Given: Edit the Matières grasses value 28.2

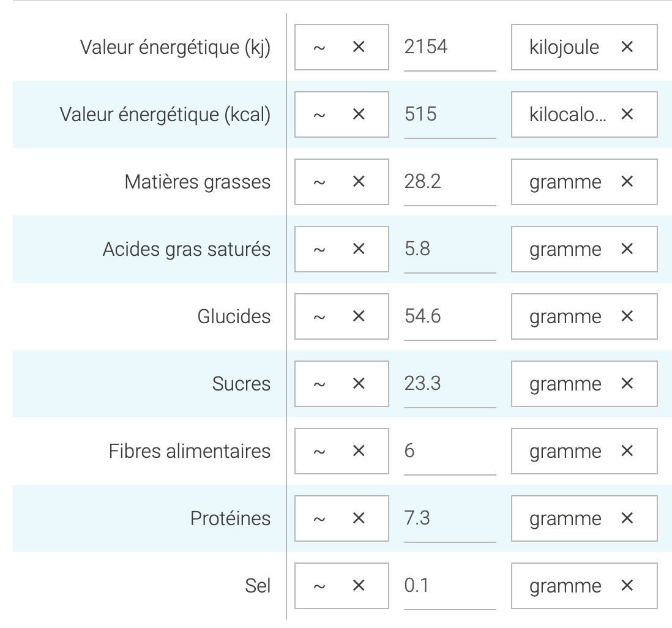Looking at the screenshot, I should coord(449,182).
